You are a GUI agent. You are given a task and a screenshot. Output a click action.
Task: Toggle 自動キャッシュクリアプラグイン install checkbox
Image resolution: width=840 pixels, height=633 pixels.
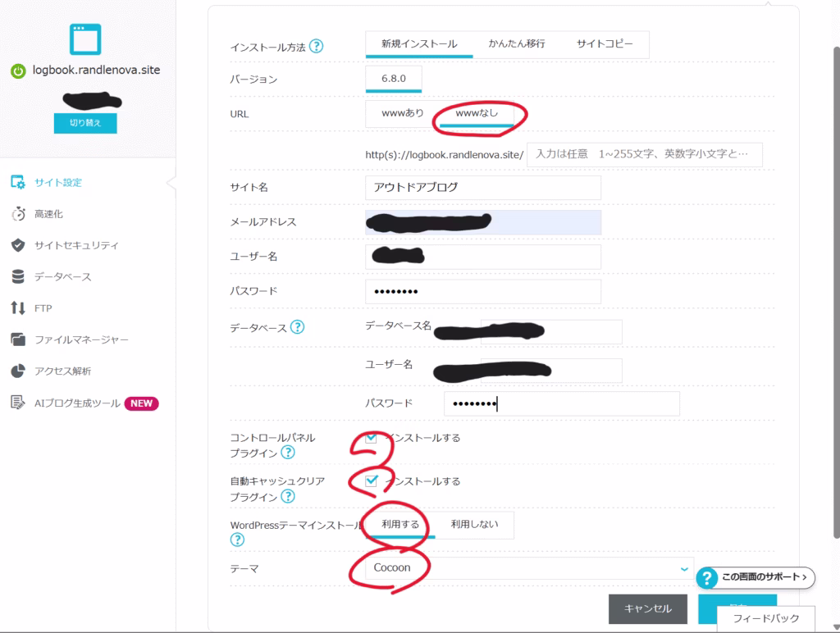372,481
